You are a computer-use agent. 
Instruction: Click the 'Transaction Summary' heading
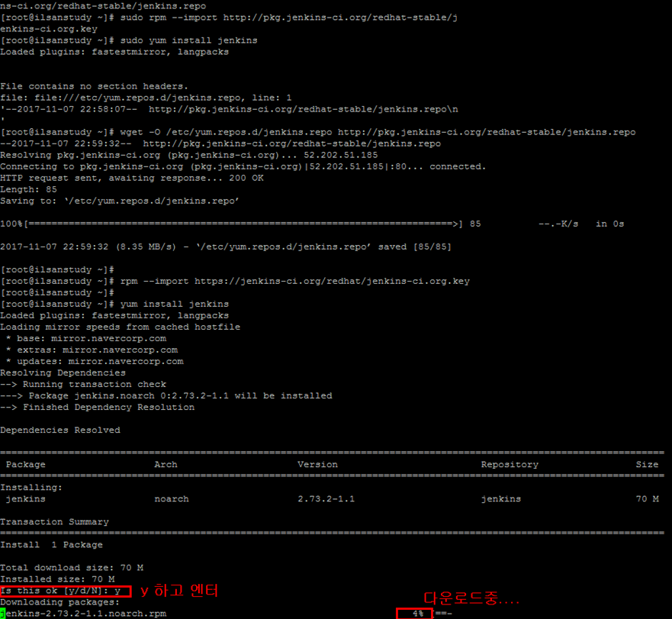tap(54, 522)
